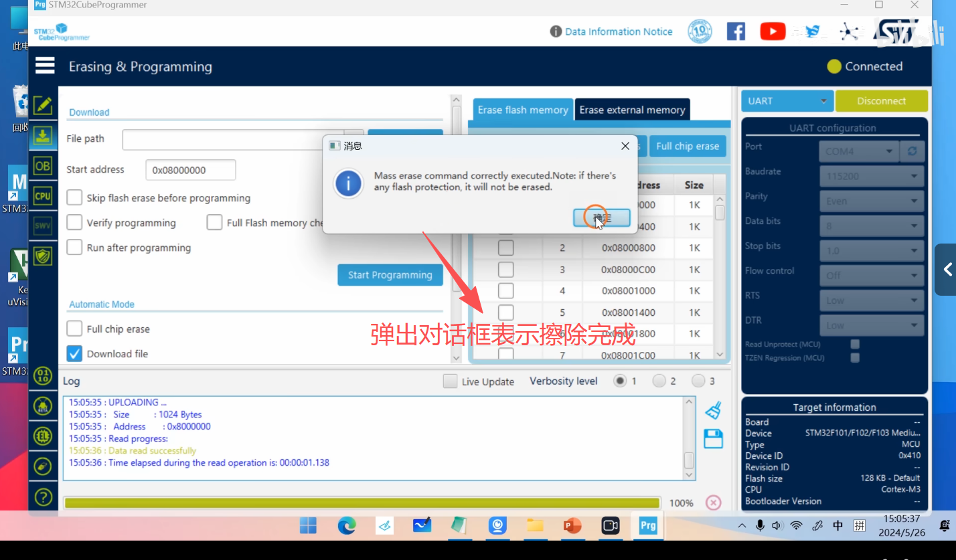Click Start Programming button
956x560 pixels.
point(390,275)
